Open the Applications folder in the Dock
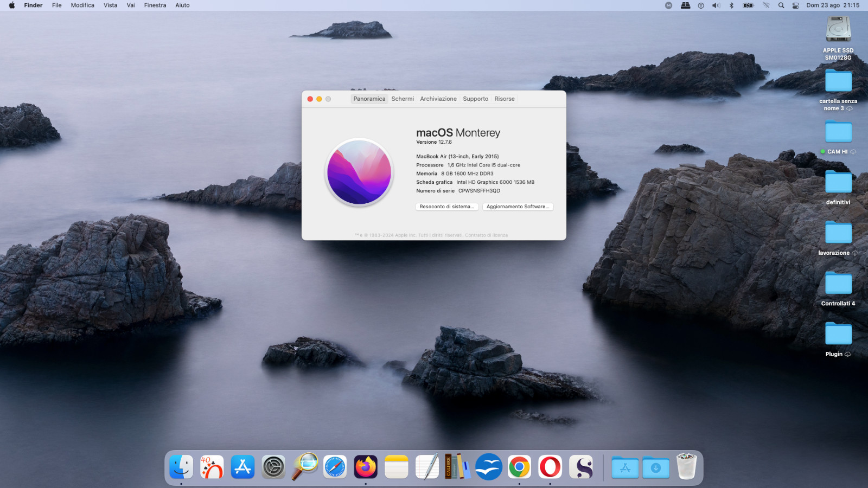 click(625, 467)
